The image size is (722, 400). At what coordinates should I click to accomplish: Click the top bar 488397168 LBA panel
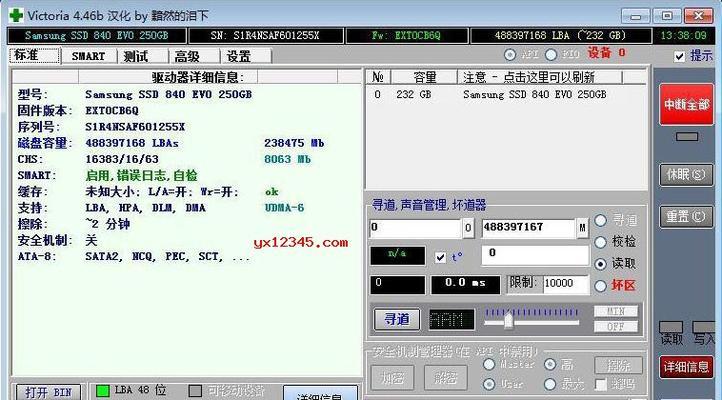pyautogui.click(x=560, y=35)
